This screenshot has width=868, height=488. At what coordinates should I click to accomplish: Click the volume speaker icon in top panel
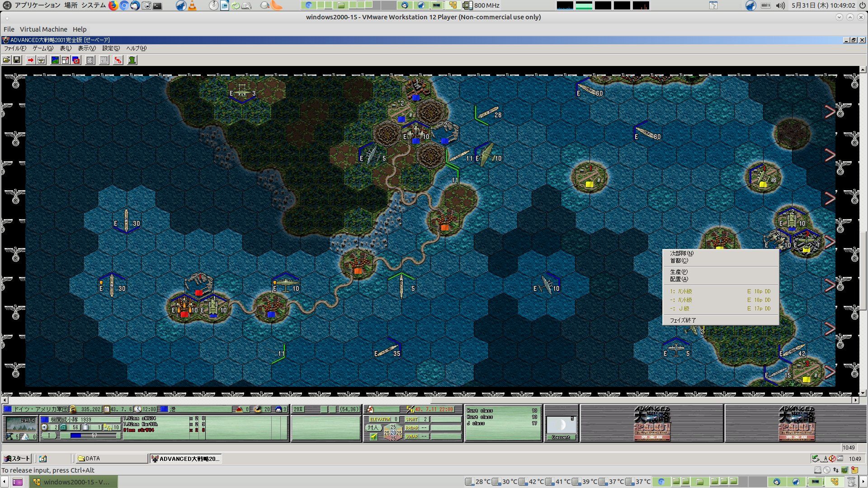point(780,5)
